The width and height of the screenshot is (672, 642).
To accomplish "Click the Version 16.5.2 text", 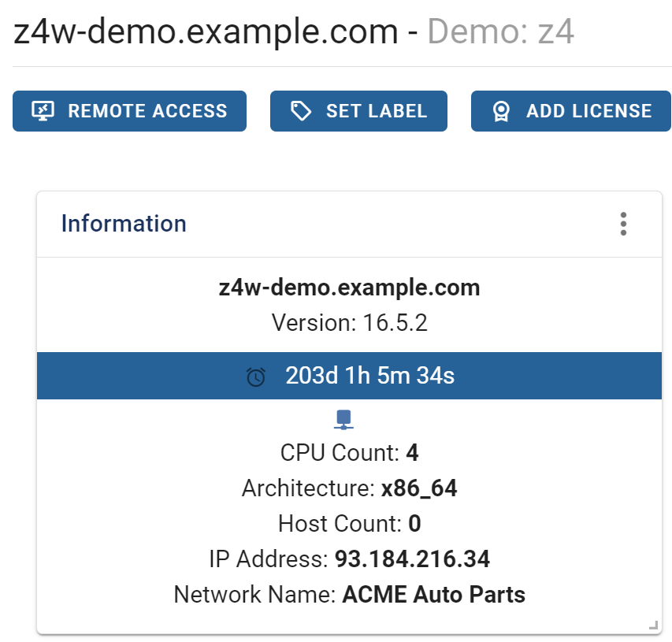I will [x=349, y=323].
